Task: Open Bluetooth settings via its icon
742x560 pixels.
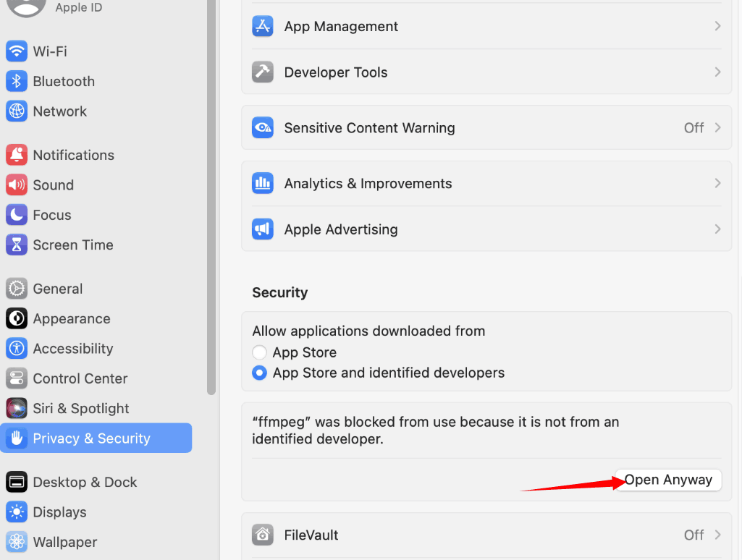Action: tap(17, 81)
